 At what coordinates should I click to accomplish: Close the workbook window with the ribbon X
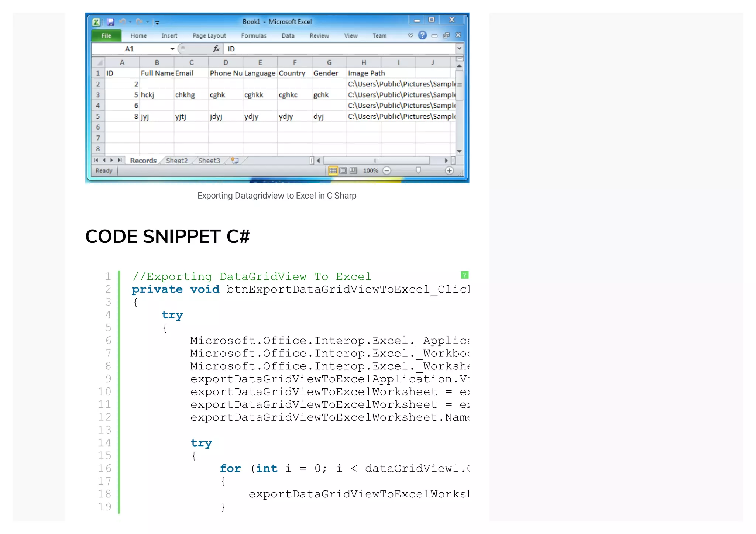[x=458, y=35]
